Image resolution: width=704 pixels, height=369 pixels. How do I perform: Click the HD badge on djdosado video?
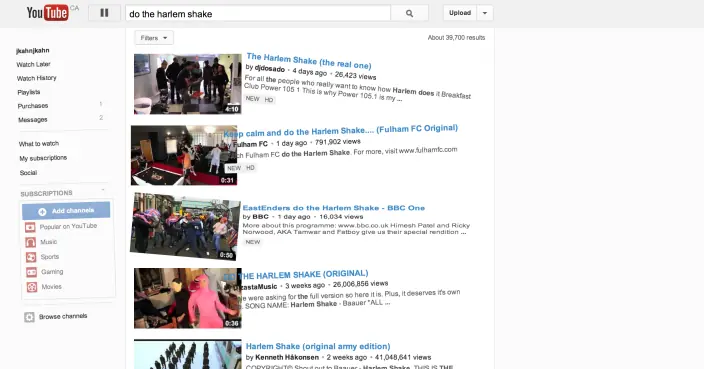tap(269, 100)
